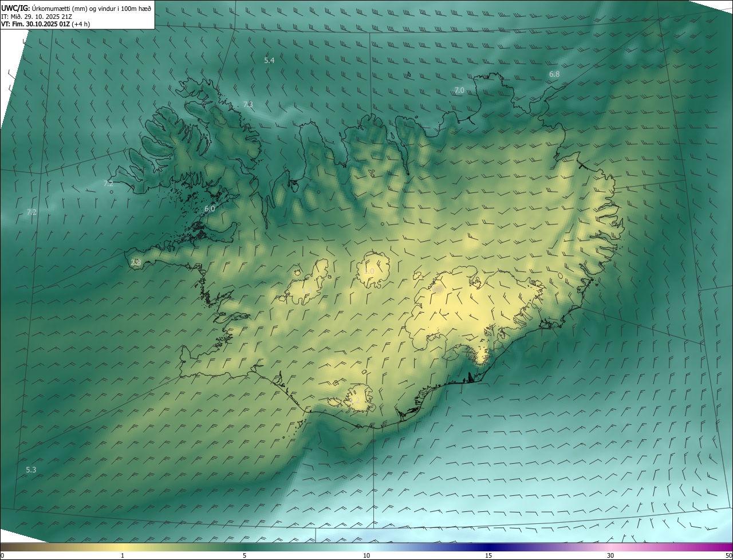
Task: Click the '10' tick on the color legend
Action: [366, 555]
